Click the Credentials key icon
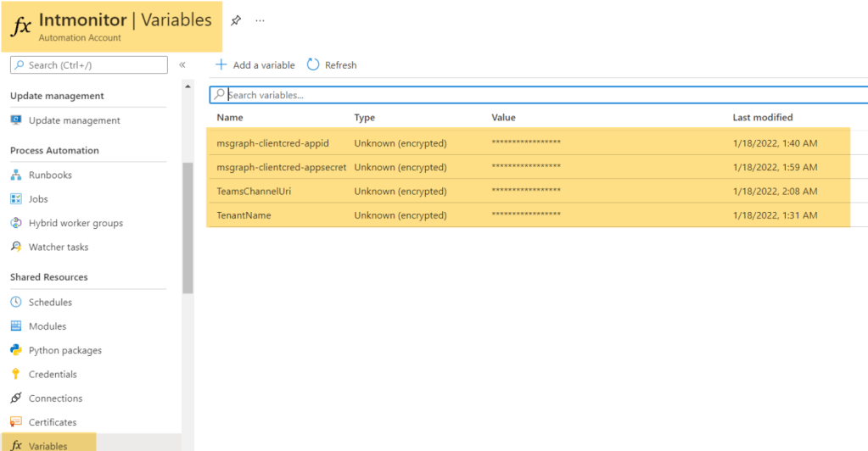The image size is (868, 451). click(16, 375)
